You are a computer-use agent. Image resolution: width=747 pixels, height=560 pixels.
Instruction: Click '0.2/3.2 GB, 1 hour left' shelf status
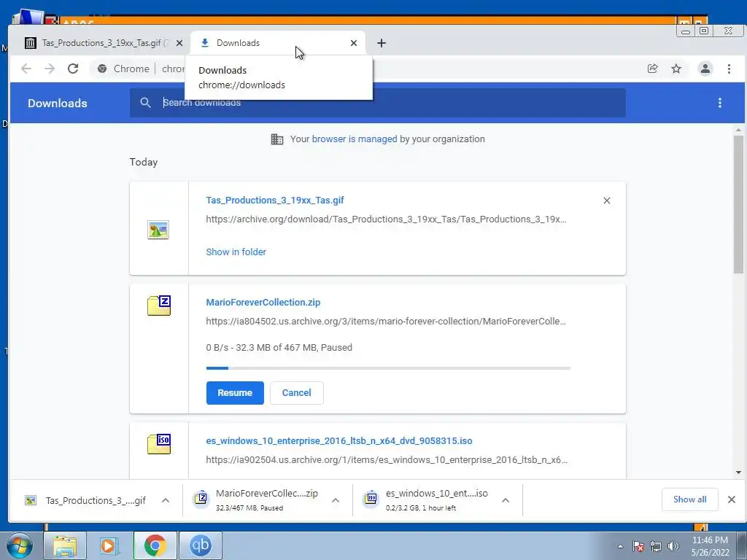[x=421, y=508]
